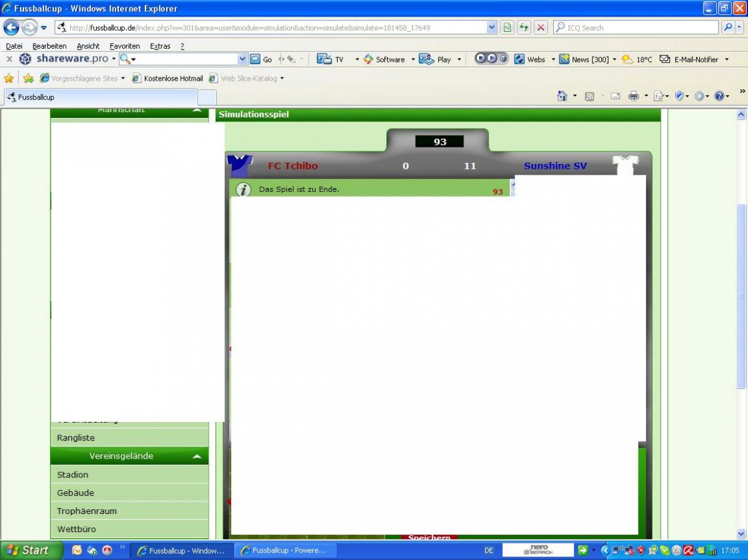Image resolution: width=748 pixels, height=560 pixels.
Task: Collapse the Vereinsgelände section
Action: [197, 457]
